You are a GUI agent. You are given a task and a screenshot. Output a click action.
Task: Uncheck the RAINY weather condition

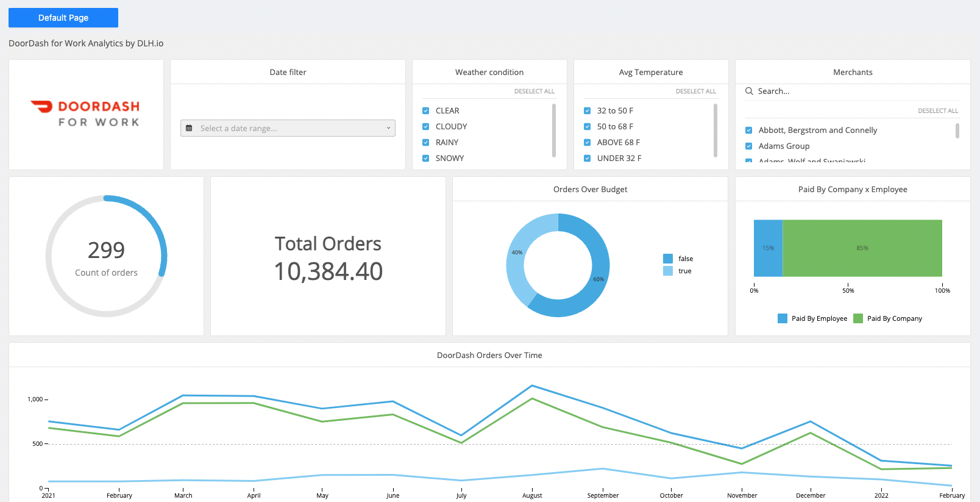click(x=425, y=142)
